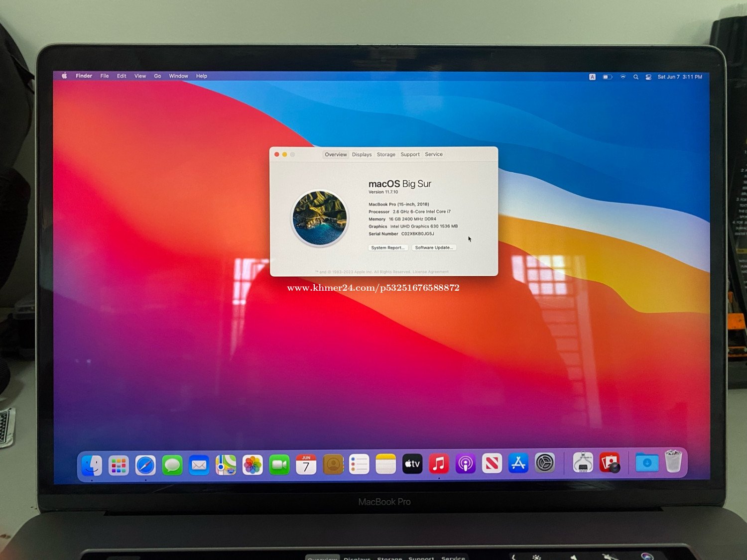The image size is (747, 560).
Task: Open Notes app in the Dock
Action: pyautogui.click(x=385, y=464)
